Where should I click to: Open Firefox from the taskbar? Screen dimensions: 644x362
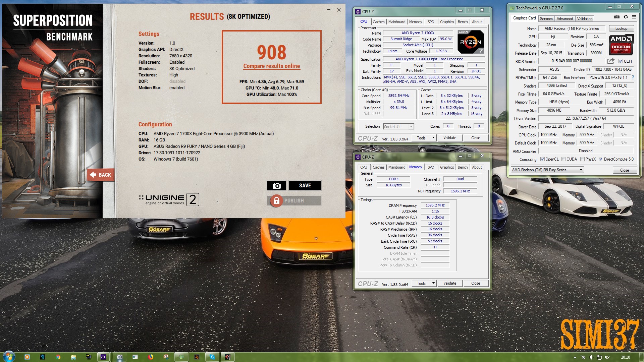pyautogui.click(x=151, y=357)
